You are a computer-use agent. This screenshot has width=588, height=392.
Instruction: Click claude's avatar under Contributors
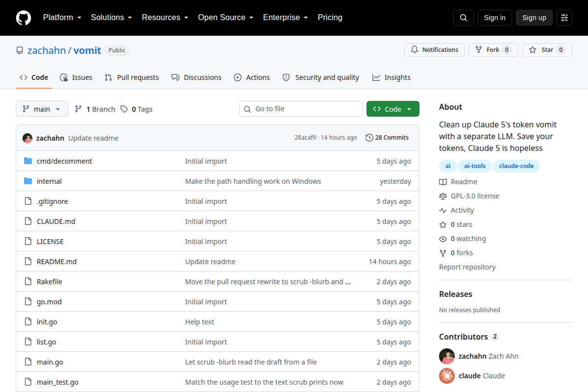click(x=447, y=376)
